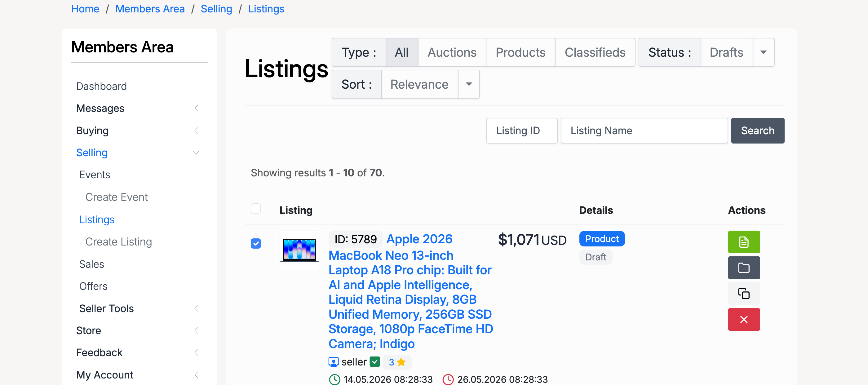868x385 pixels.
Task: Focus the Listing ID input field
Action: click(x=522, y=131)
